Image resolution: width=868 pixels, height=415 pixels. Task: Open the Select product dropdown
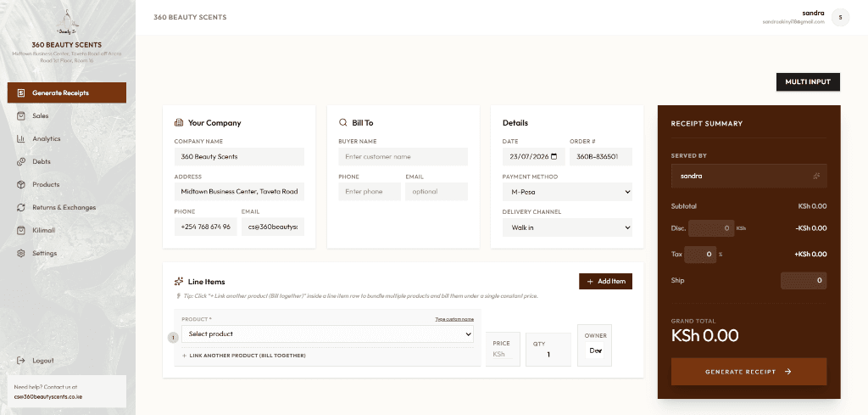click(327, 334)
